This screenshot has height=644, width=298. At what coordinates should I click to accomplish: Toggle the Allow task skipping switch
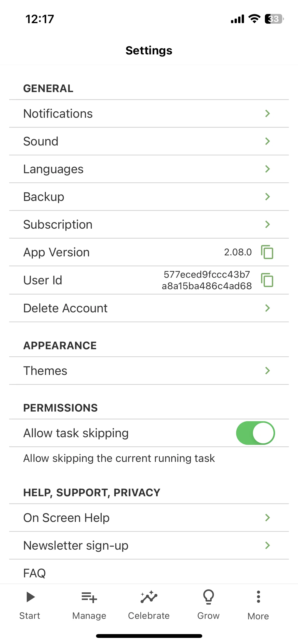coord(255,433)
